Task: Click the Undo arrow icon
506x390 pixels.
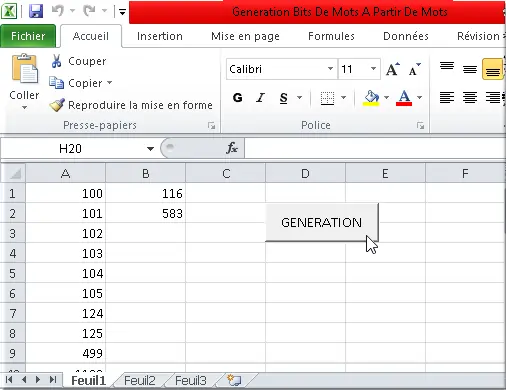Action: click(x=58, y=11)
